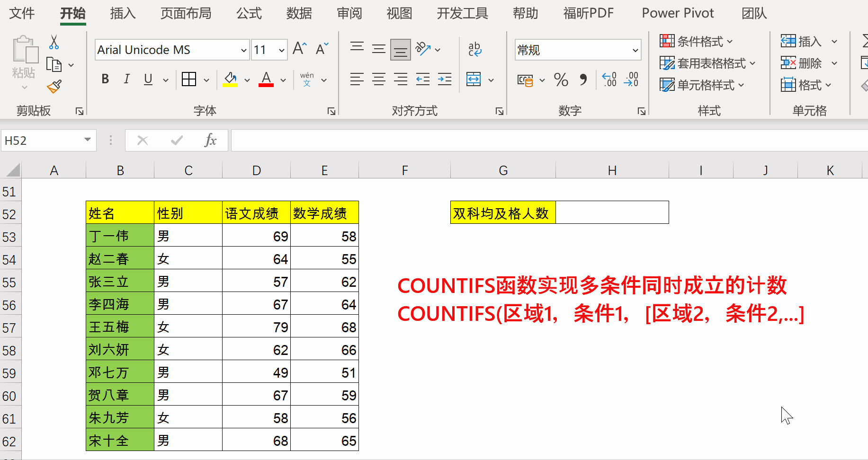
Task: Toggle underline formatting
Action: (x=147, y=79)
